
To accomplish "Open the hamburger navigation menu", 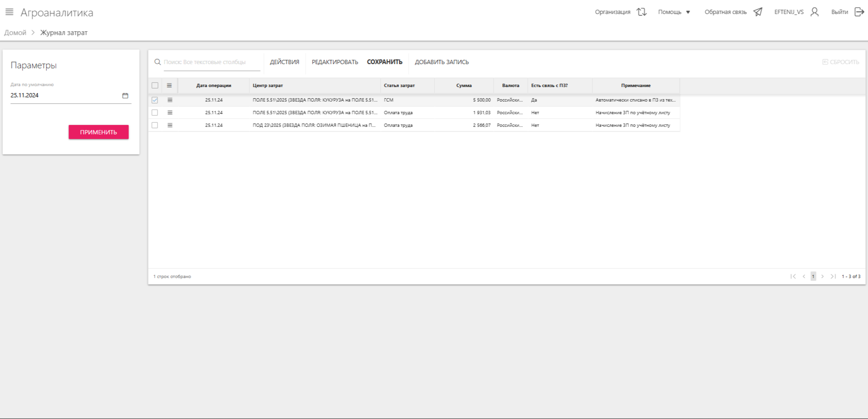I will (9, 12).
